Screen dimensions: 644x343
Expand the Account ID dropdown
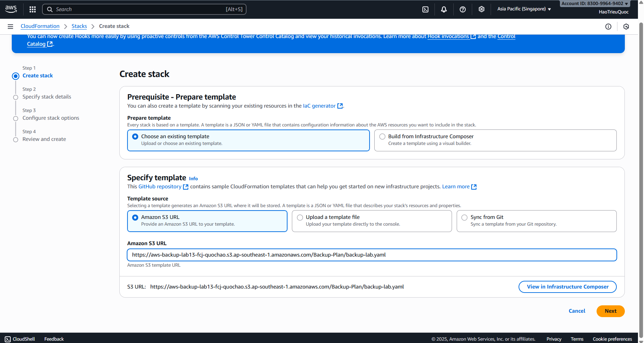tap(595, 3)
